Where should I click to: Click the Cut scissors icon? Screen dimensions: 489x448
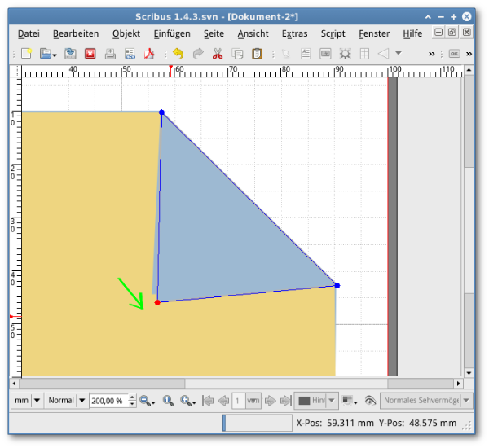pos(218,54)
